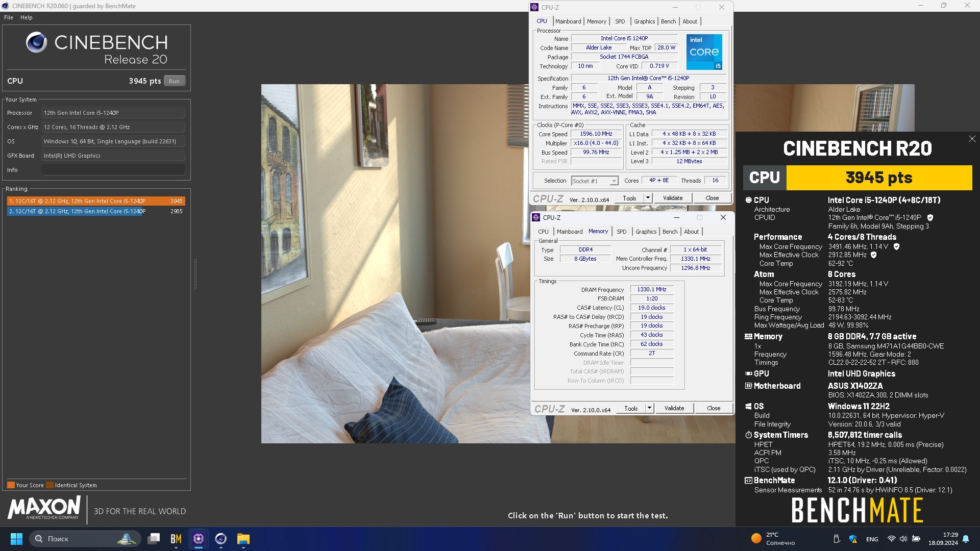This screenshot has height=551, width=980.
Task: Open SPD tab in lower CPU-Z
Action: tap(621, 232)
